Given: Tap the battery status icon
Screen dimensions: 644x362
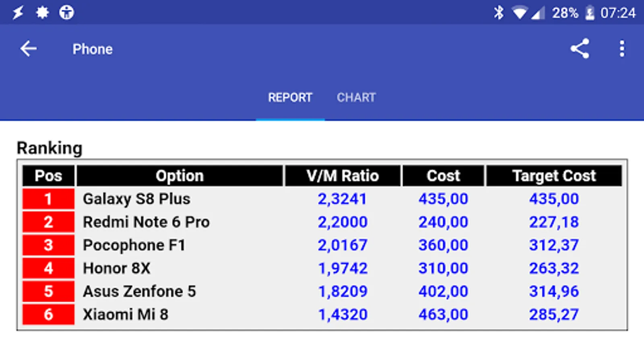Looking at the screenshot, I should coord(590,13).
